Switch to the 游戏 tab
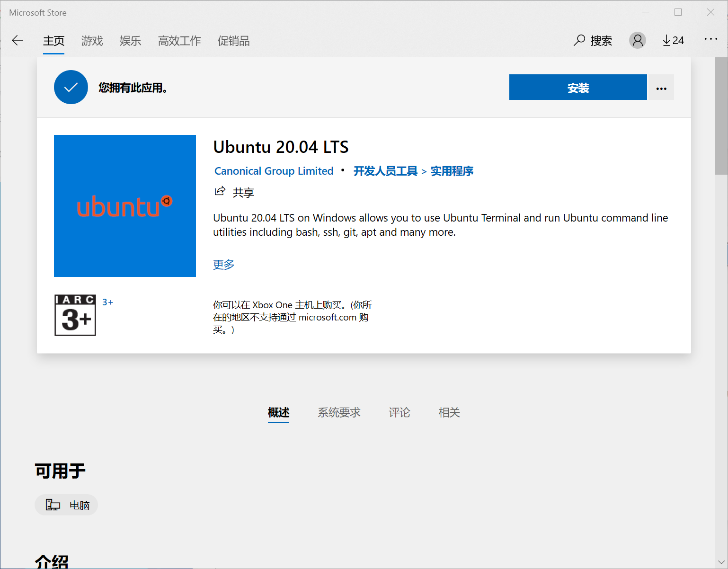Image resolution: width=728 pixels, height=569 pixels. tap(92, 41)
